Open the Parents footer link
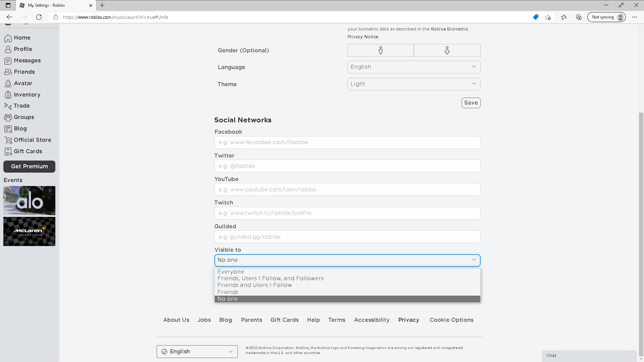 [251, 320]
